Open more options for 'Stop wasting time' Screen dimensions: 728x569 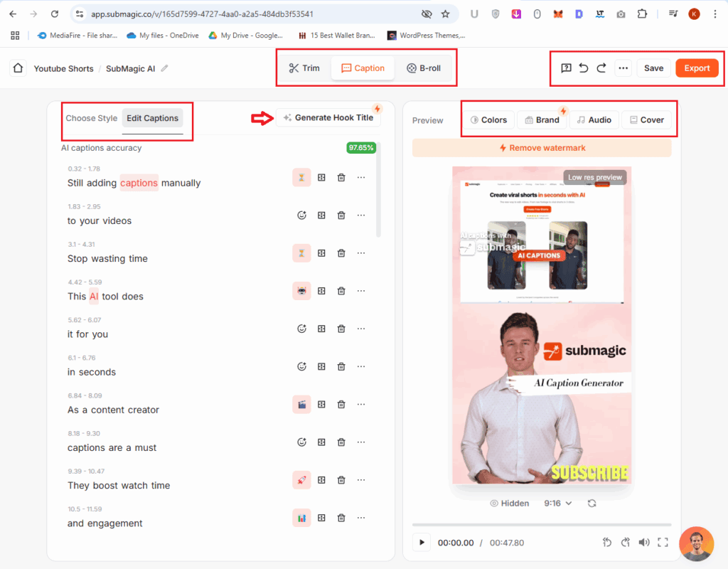point(361,253)
